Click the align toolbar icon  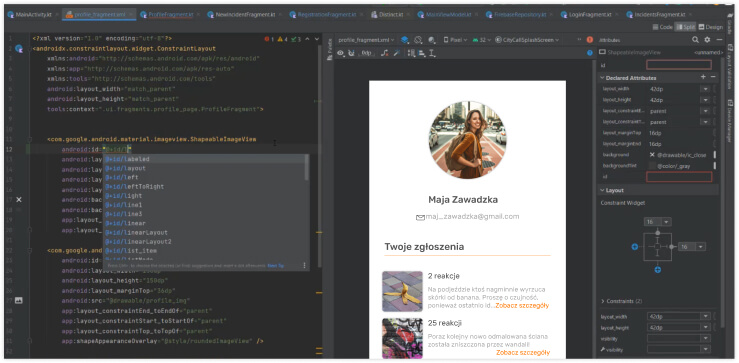[422, 53]
